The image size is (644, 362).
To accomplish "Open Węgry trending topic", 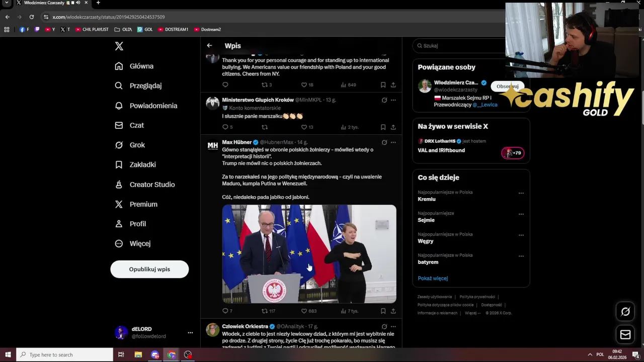I will point(426,241).
